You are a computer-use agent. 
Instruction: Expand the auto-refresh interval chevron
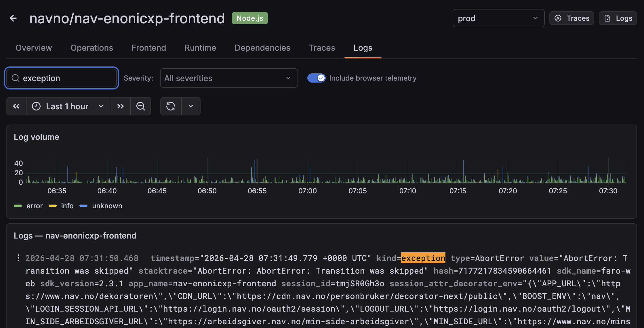[x=191, y=106]
